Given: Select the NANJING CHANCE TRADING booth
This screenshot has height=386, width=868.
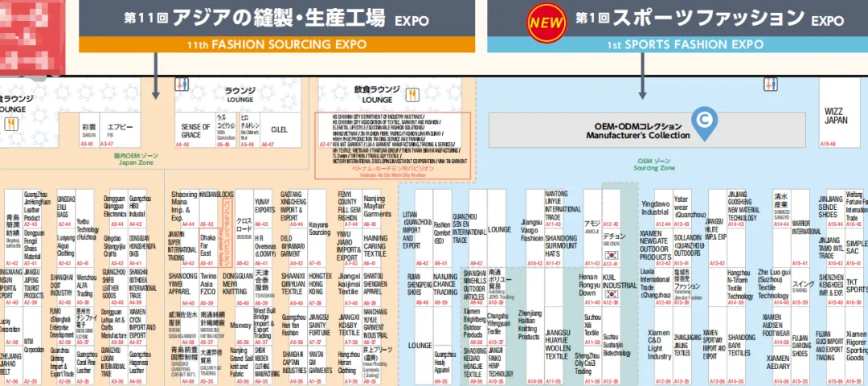Looking at the screenshot, I should 444,287.
